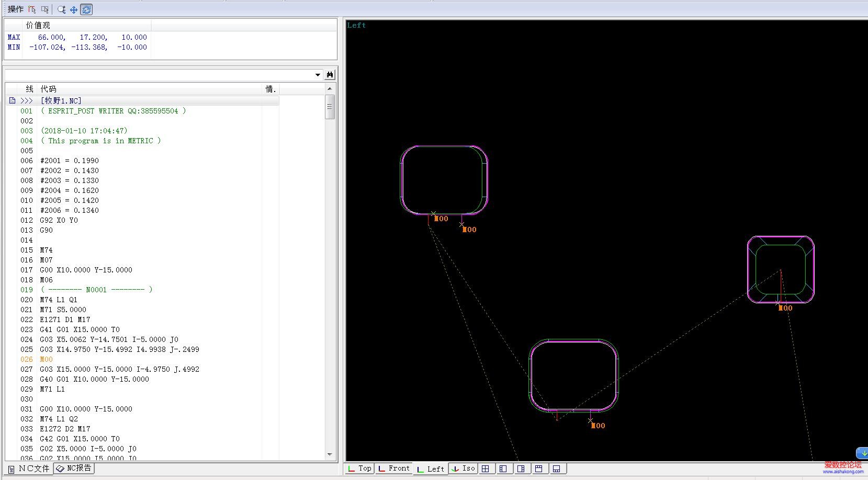Select the left-split pane layout icon
Viewport: 868px width, 480px height.
pyautogui.click(x=503, y=468)
